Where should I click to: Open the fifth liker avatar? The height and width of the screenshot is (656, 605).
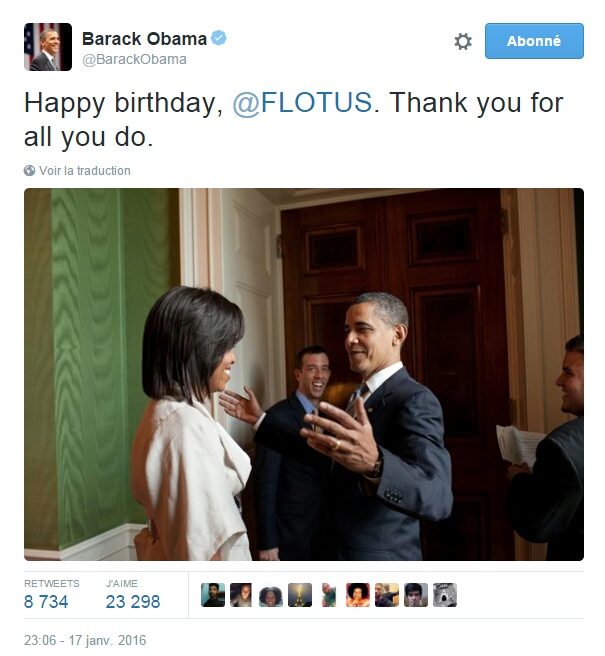click(x=329, y=595)
